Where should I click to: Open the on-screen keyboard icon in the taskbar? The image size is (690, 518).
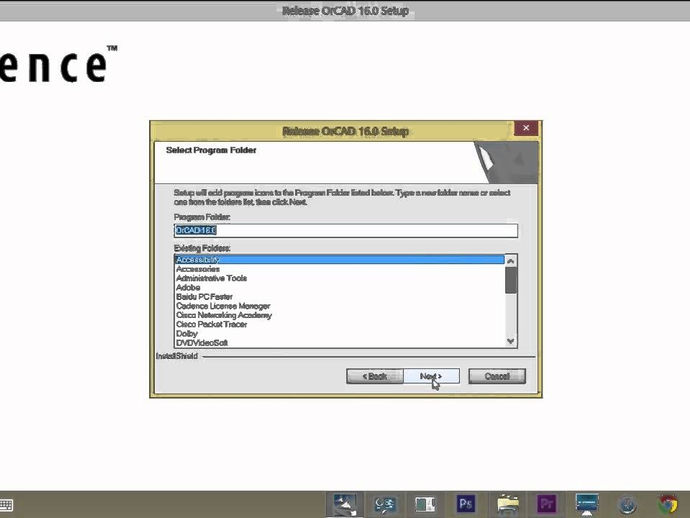7,505
